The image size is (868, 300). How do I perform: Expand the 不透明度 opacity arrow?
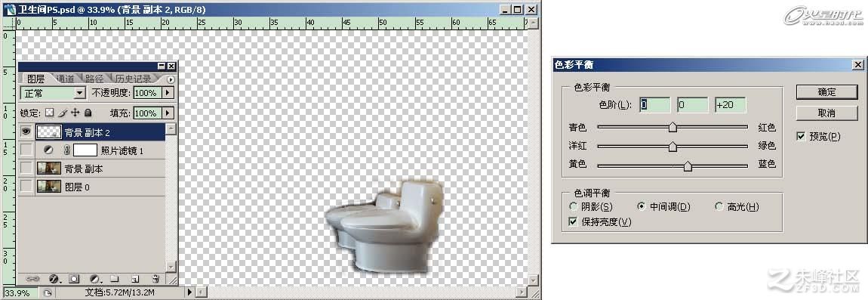pos(168,93)
